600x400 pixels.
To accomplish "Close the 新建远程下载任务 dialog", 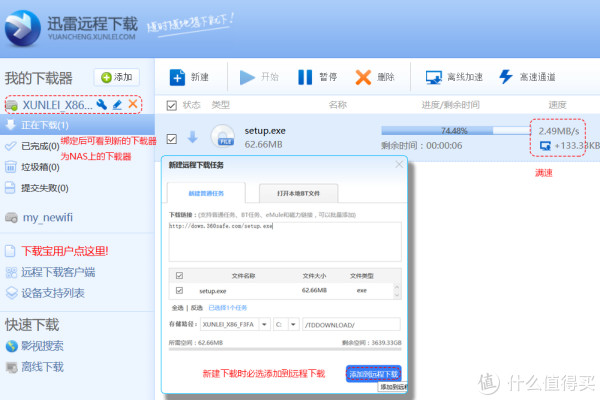I will (x=399, y=164).
